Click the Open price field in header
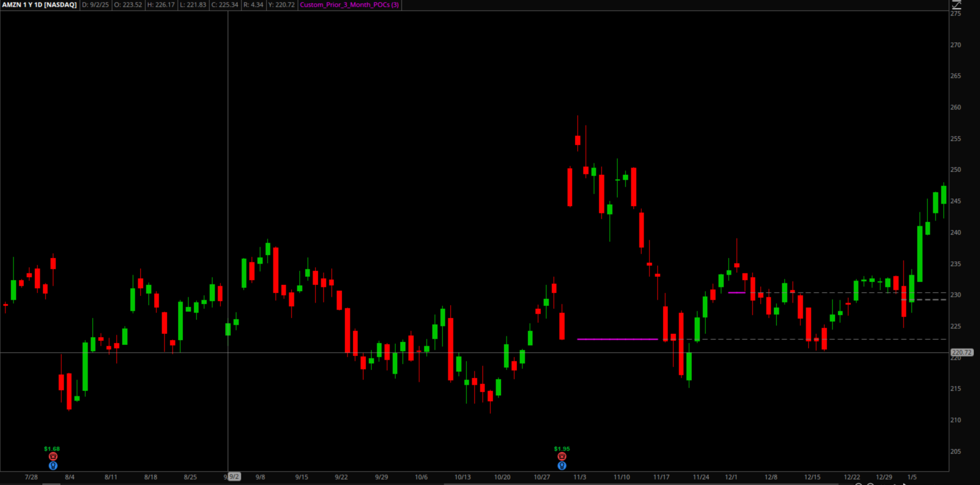This screenshot has height=485, width=980. click(x=128, y=5)
